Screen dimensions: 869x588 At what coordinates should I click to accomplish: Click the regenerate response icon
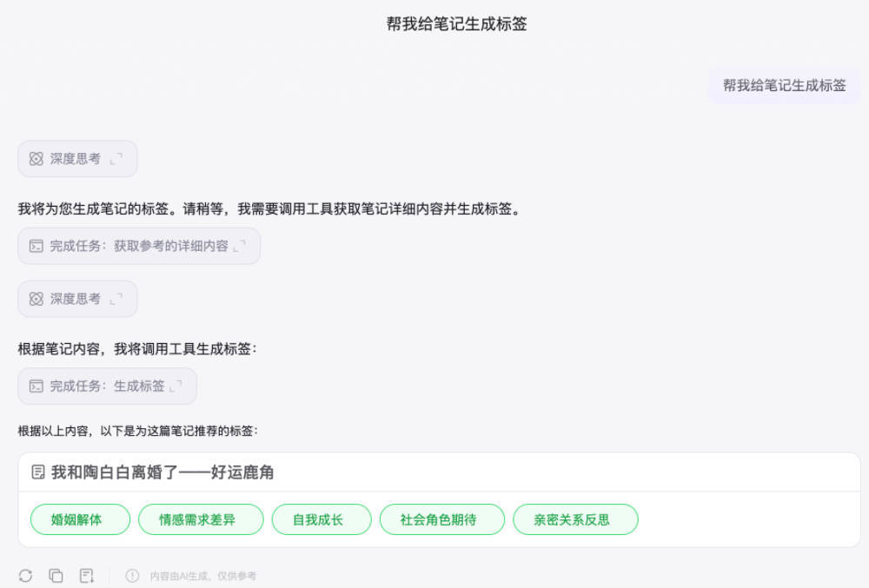click(x=25, y=576)
